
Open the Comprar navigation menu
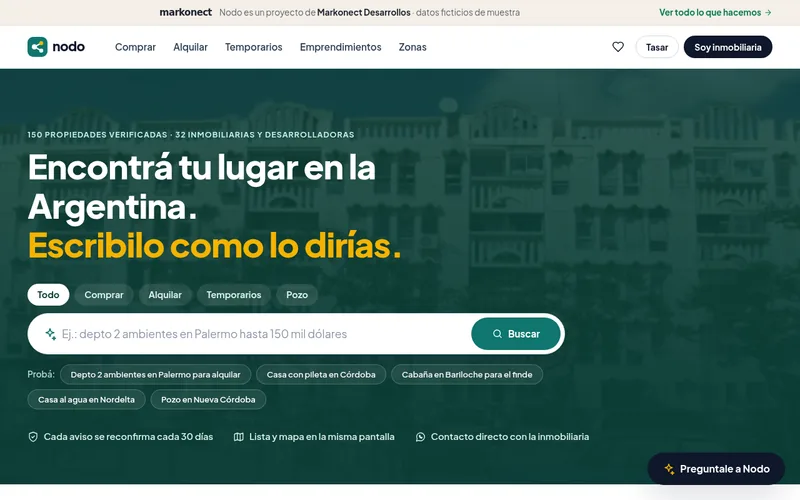[x=135, y=47]
